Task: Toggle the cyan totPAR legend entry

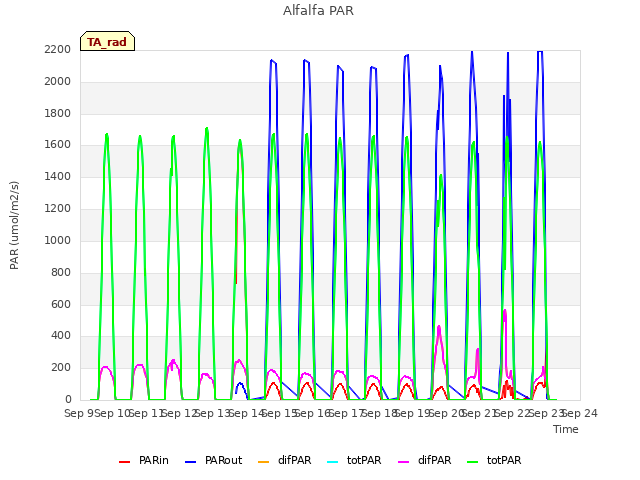Action: point(354,460)
